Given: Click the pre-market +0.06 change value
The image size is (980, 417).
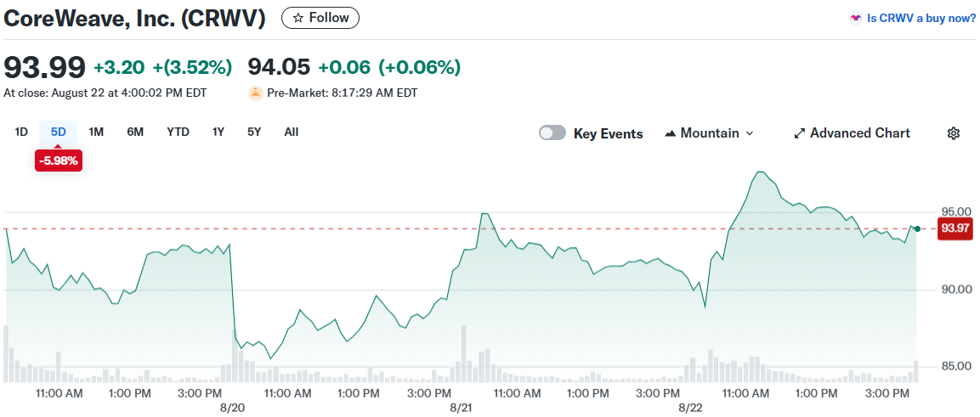Looking at the screenshot, I should [344, 67].
